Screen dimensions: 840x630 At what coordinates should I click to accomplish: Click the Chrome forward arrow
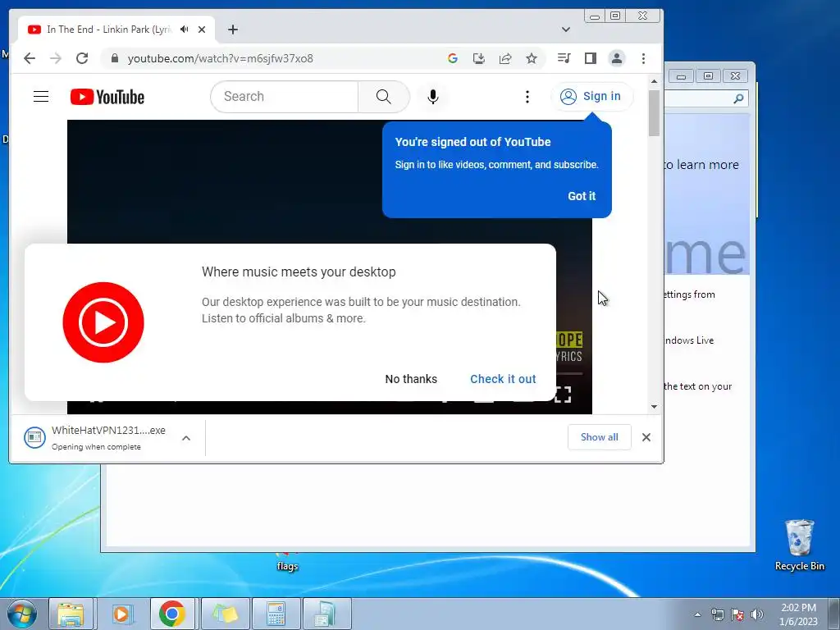(x=56, y=58)
